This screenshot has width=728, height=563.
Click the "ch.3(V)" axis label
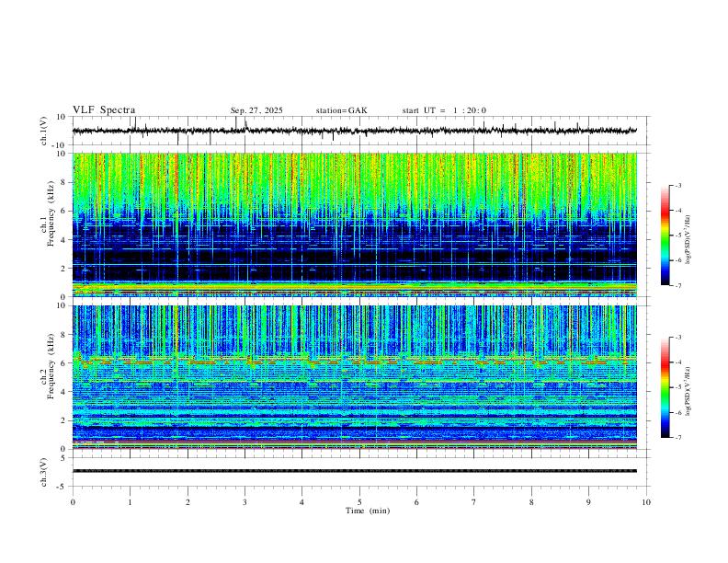pyautogui.click(x=44, y=472)
